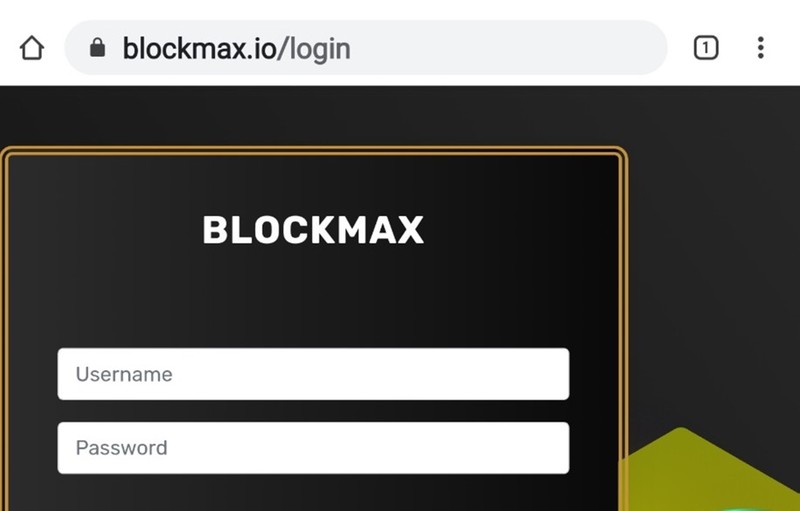Screen dimensions: 800x511
Task: Focus the Password input field
Action: click(x=313, y=448)
